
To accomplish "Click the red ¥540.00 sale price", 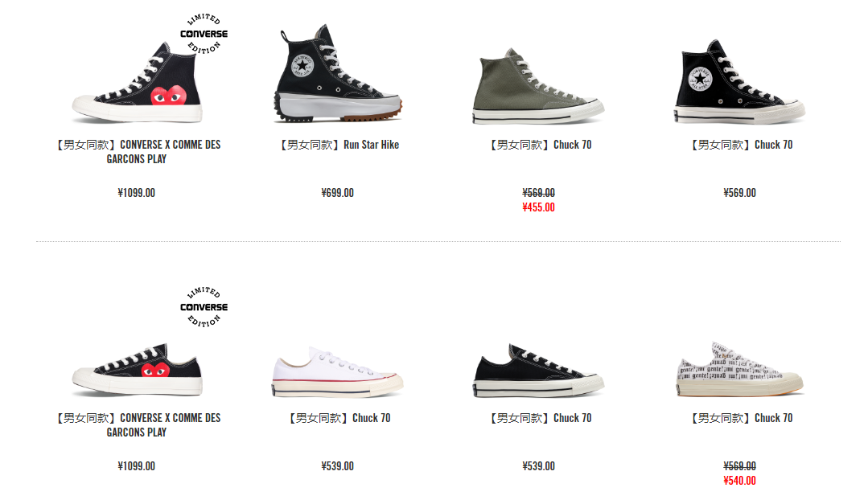I will tap(739, 481).
